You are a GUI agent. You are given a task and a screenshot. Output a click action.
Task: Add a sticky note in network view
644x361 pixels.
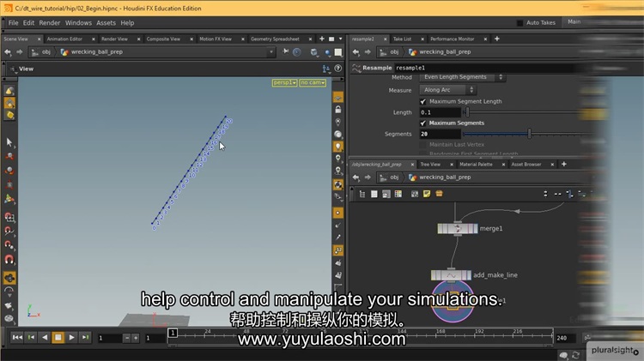pos(427,194)
